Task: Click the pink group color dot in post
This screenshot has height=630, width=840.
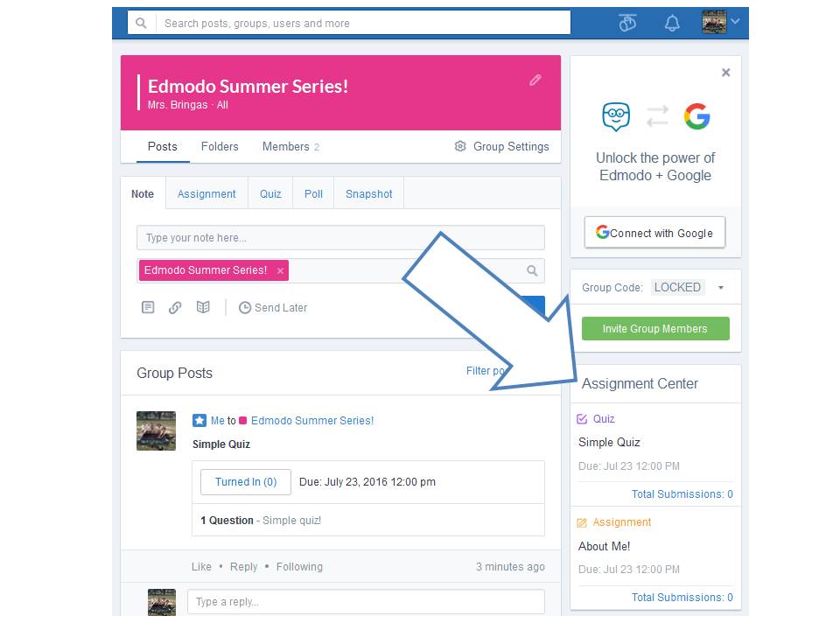Action: click(242, 421)
